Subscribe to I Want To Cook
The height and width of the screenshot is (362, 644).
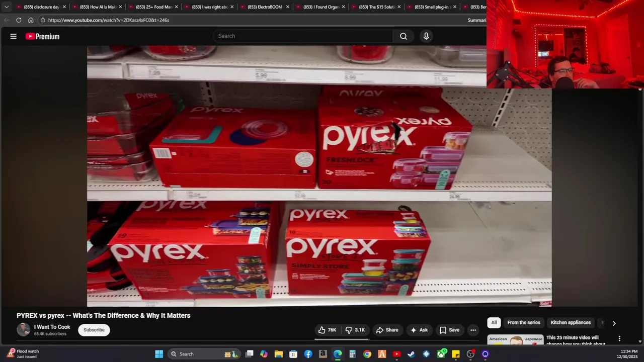(94, 330)
